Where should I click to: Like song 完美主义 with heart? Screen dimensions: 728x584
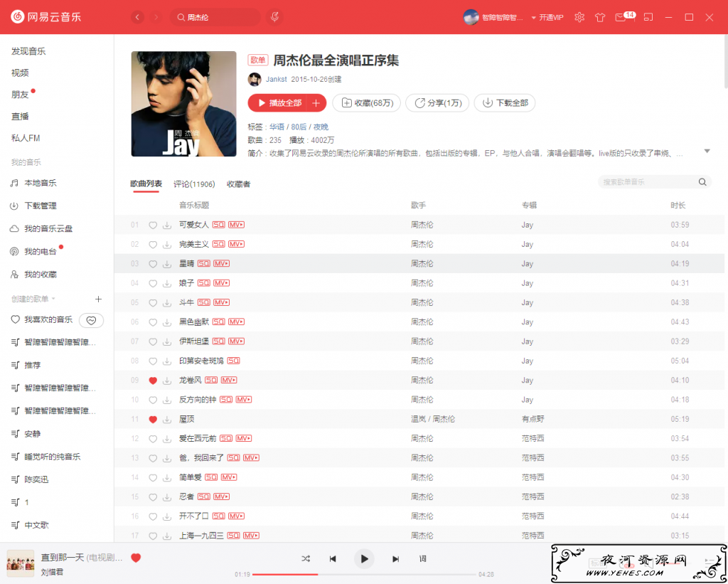pos(153,245)
